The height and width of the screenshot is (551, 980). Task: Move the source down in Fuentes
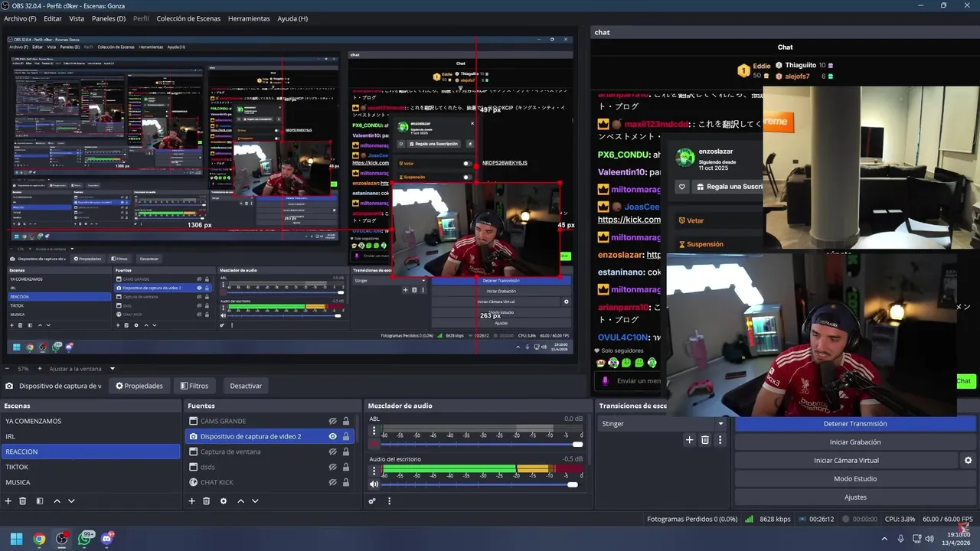coord(255,501)
